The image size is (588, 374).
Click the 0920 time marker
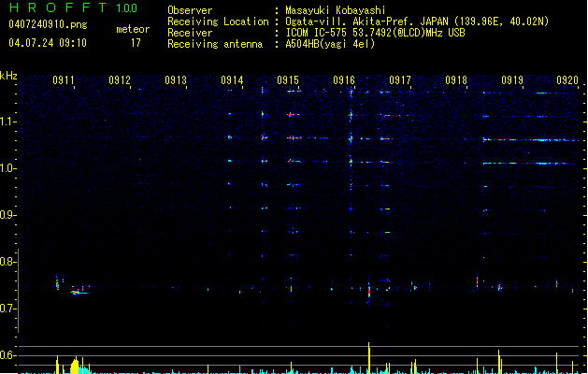click(567, 80)
